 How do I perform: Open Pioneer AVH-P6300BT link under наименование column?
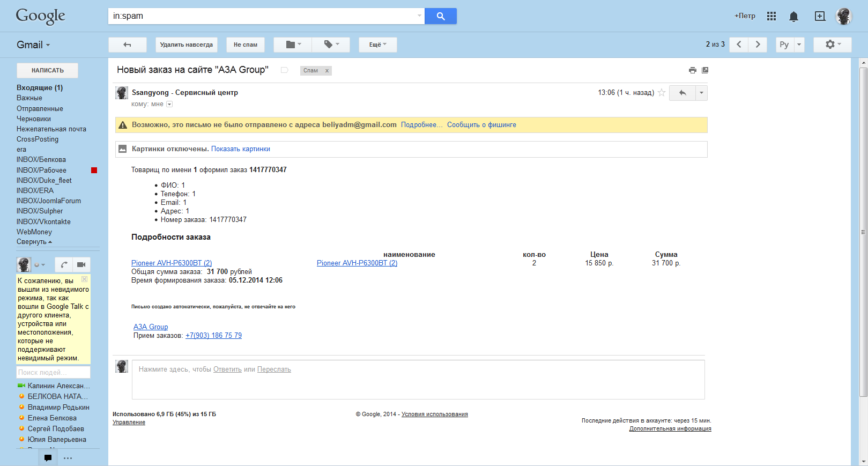(357, 263)
